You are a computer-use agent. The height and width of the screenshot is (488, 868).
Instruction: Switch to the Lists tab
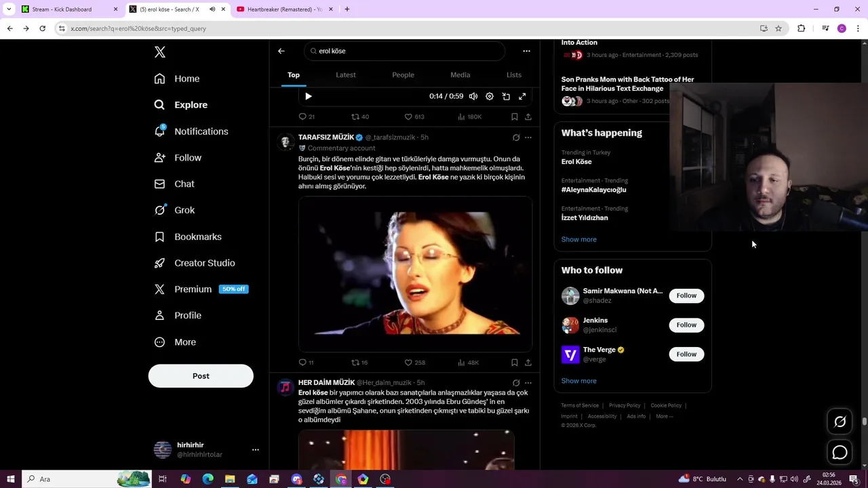point(514,75)
